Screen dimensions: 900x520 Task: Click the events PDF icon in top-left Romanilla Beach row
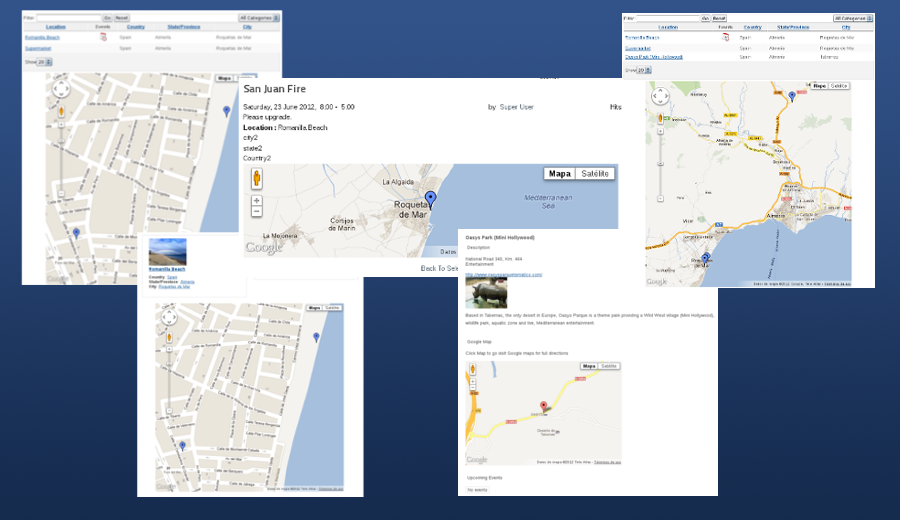click(x=102, y=37)
